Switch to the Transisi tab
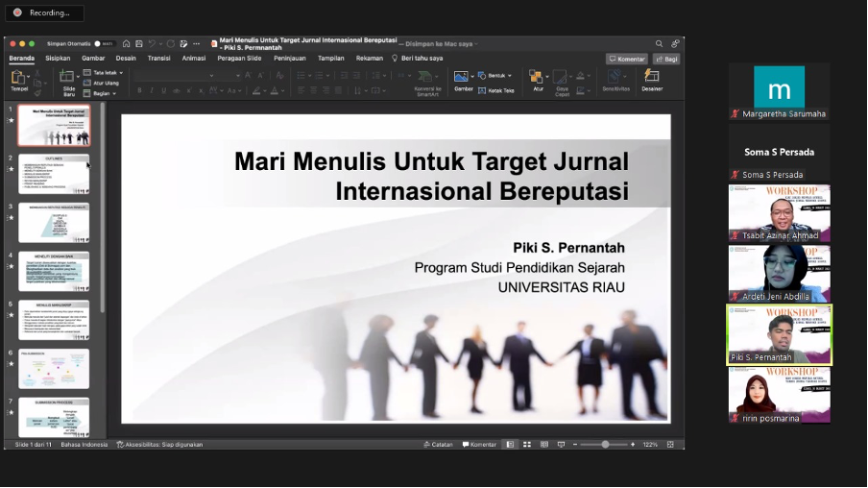Screen dimensions: 868x488 click(x=158, y=58)
